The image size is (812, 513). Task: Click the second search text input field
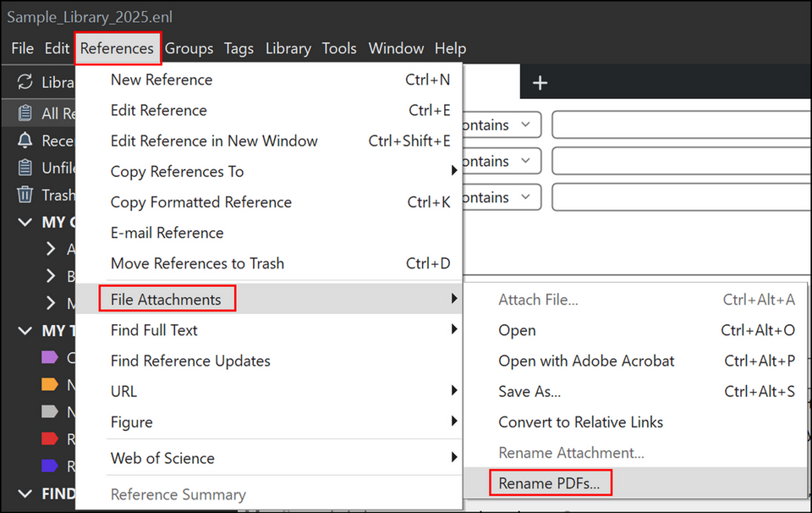pyautogui.click(x=681, y=161)
